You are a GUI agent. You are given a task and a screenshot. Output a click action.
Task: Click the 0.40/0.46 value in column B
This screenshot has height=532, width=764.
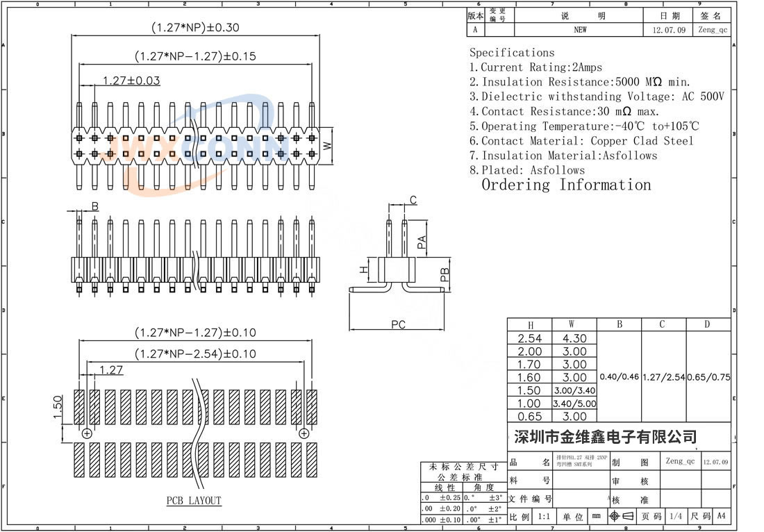click(x=619, y=377)
